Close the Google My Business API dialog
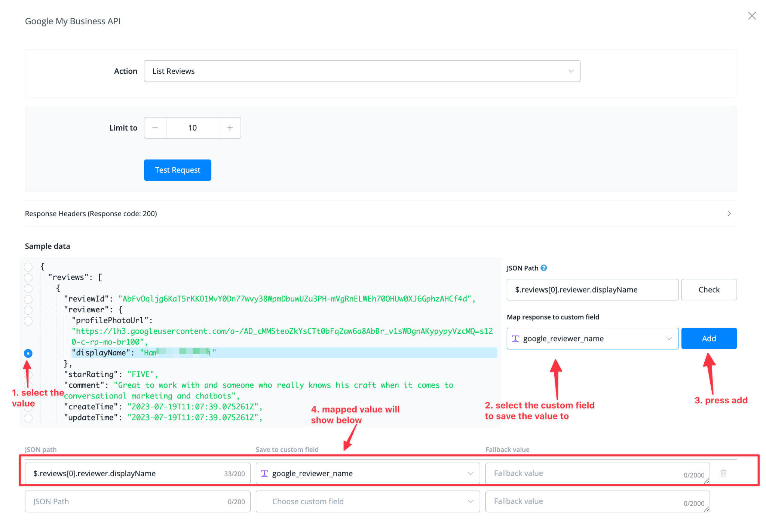 (x=752, y=16)
